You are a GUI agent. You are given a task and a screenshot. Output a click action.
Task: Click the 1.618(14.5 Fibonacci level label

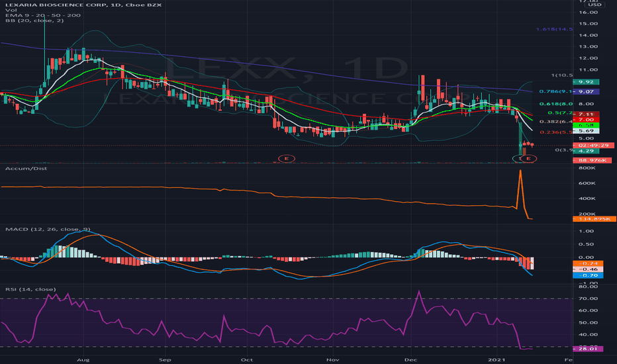(x=554, y=29)
